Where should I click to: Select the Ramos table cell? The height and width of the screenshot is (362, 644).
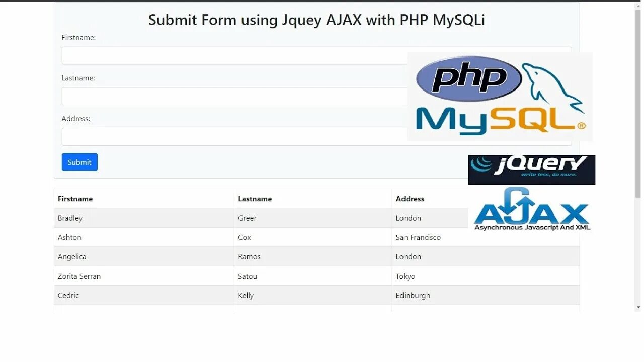313,256
